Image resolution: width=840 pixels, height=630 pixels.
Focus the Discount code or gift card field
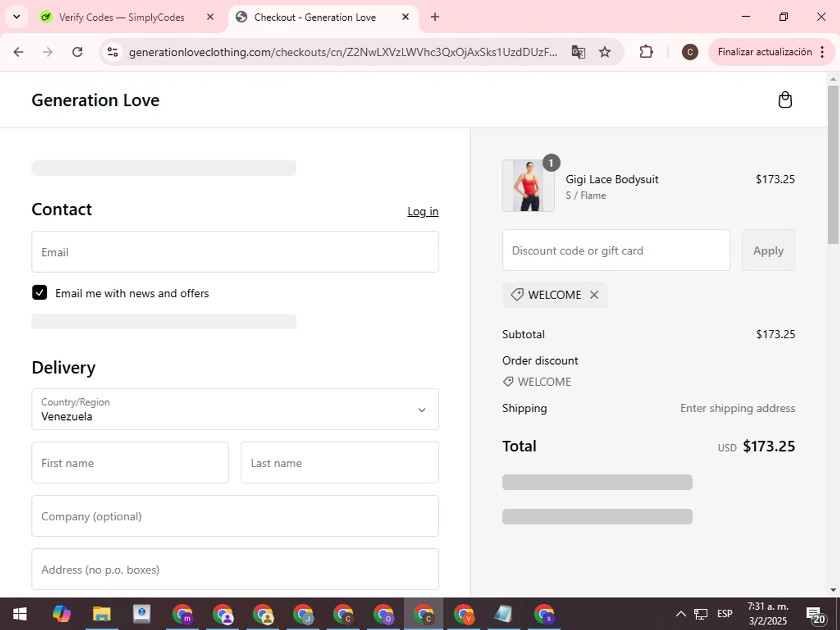(x=616, y=250)
